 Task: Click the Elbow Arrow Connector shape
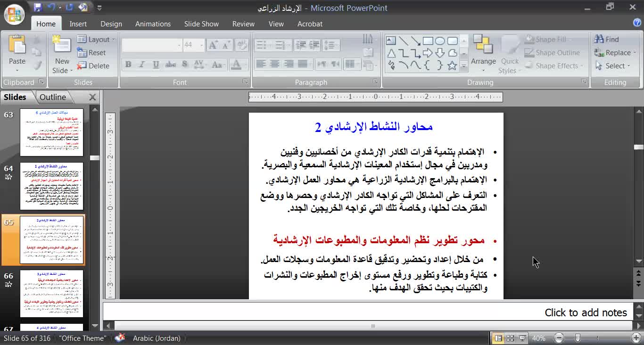point(415,53)
